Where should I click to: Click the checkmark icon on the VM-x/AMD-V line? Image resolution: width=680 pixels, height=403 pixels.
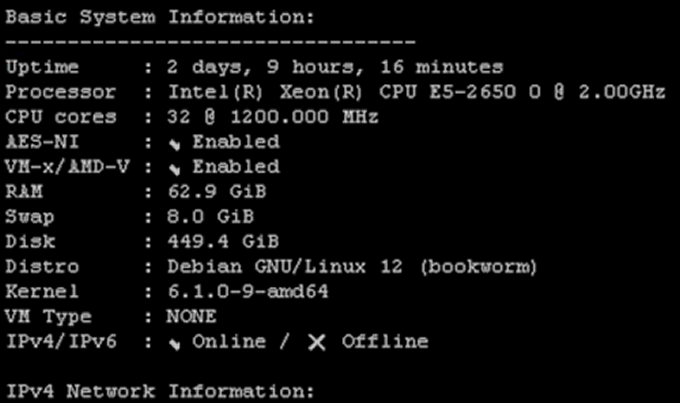pyautogui.click(x=176, y=167)
